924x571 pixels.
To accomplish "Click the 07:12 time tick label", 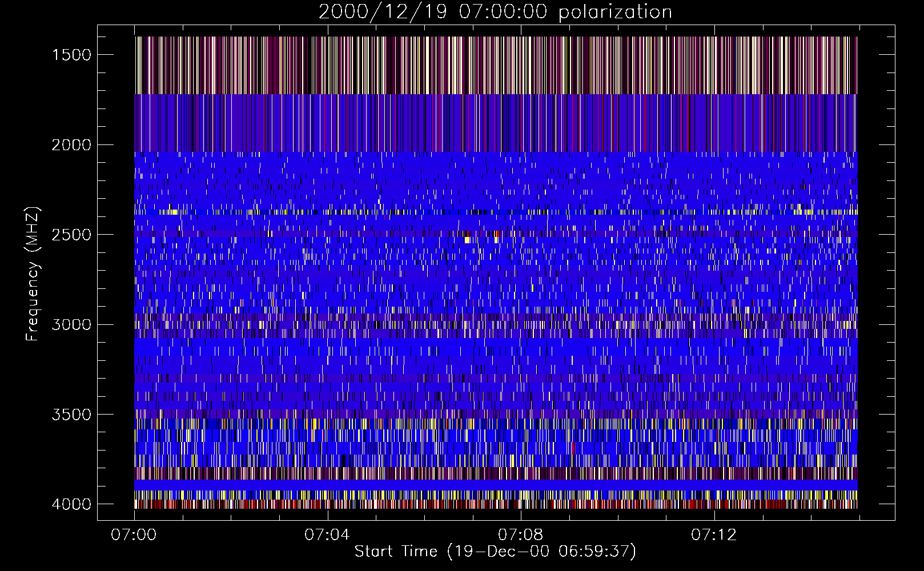I will tap(714, 535).
